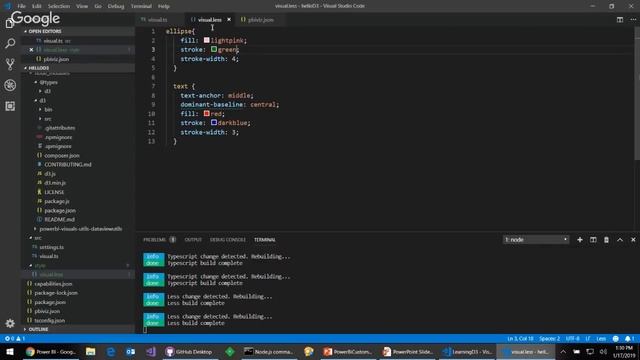Screen dimensions: 640x360
Task: Open the Extensions view
Action: 10,106
